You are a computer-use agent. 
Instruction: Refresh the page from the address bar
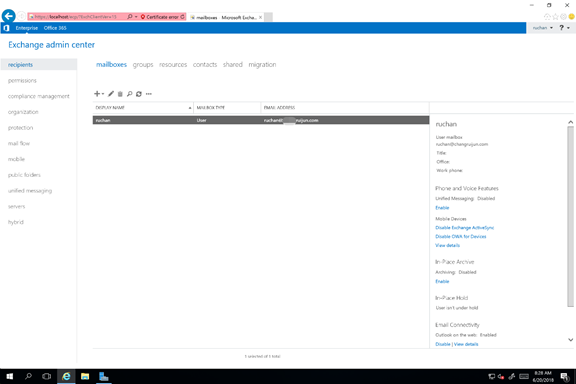182,17
